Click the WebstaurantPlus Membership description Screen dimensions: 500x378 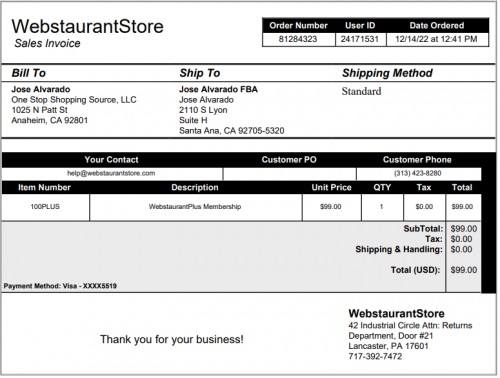[195, 207]
